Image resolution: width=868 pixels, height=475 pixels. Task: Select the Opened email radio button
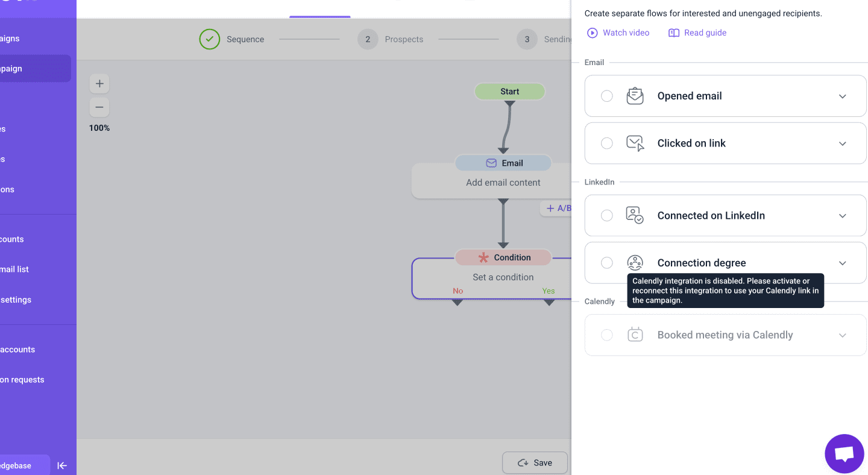pyautogui.click(x=607, y=96)
